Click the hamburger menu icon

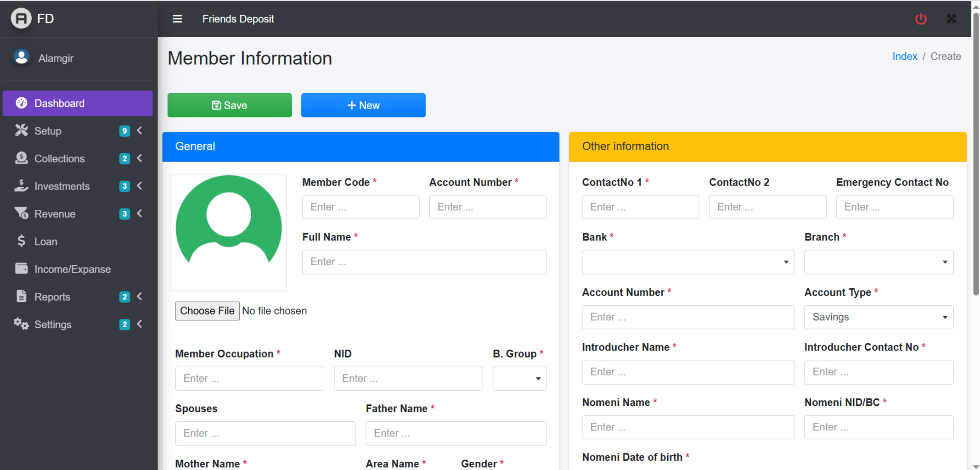tap(177, 19)
